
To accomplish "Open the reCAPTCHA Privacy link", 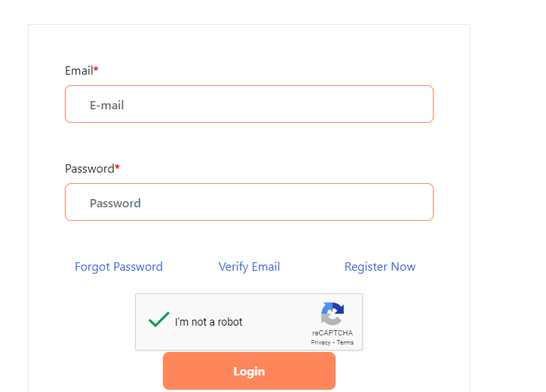I will click(321, 342).
